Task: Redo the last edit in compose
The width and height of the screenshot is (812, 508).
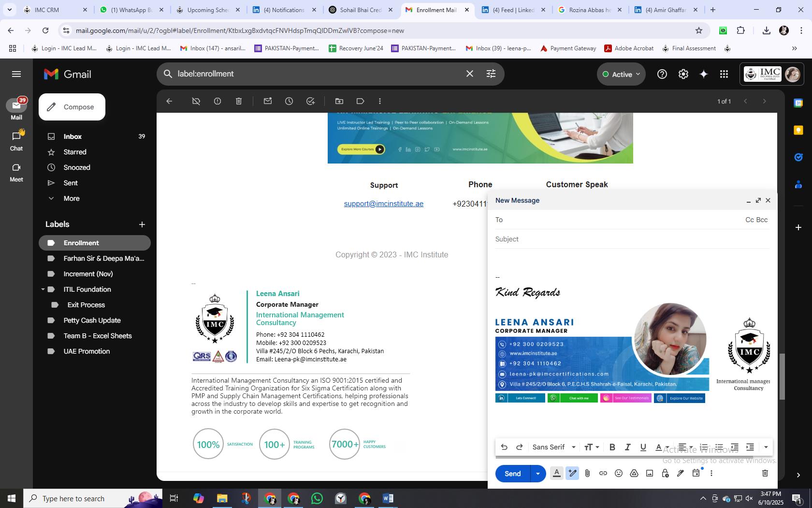Action: tap(520, 447)
